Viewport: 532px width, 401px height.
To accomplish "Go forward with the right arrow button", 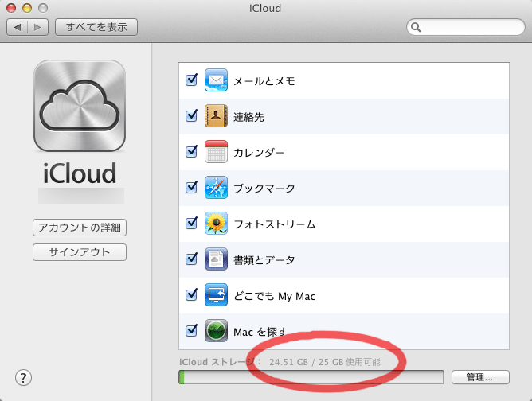I will [x=37, y=27].
